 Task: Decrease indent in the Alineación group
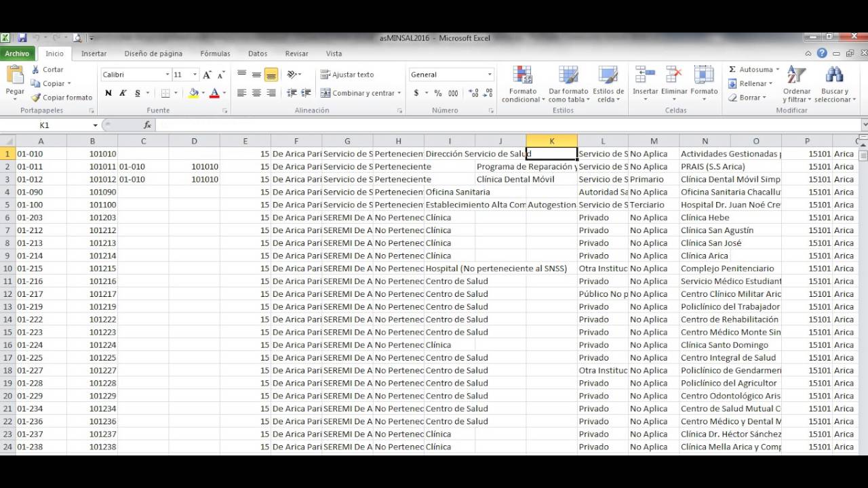292,93
